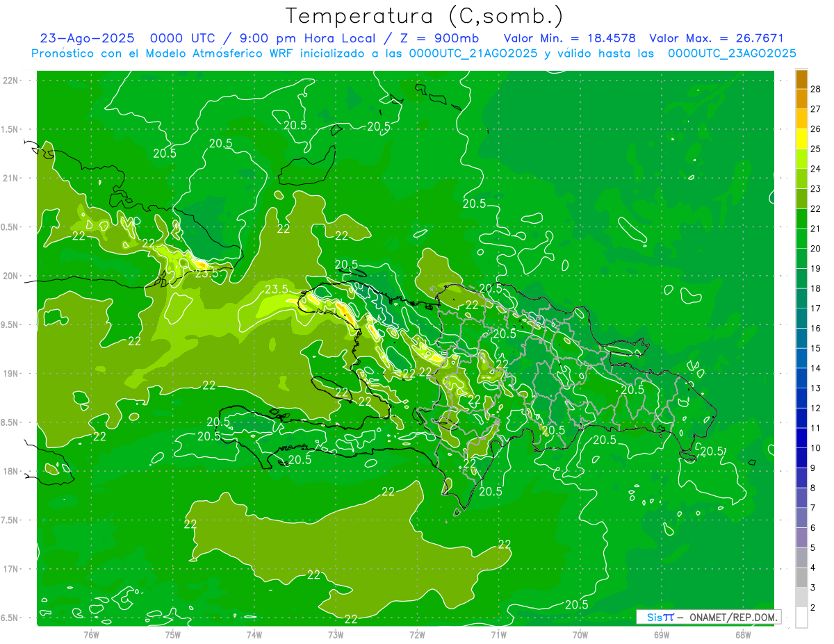Screen dimensions: 834x644
Task: Click the "75W" longitude axis label
Action: (x=173, y=634)
